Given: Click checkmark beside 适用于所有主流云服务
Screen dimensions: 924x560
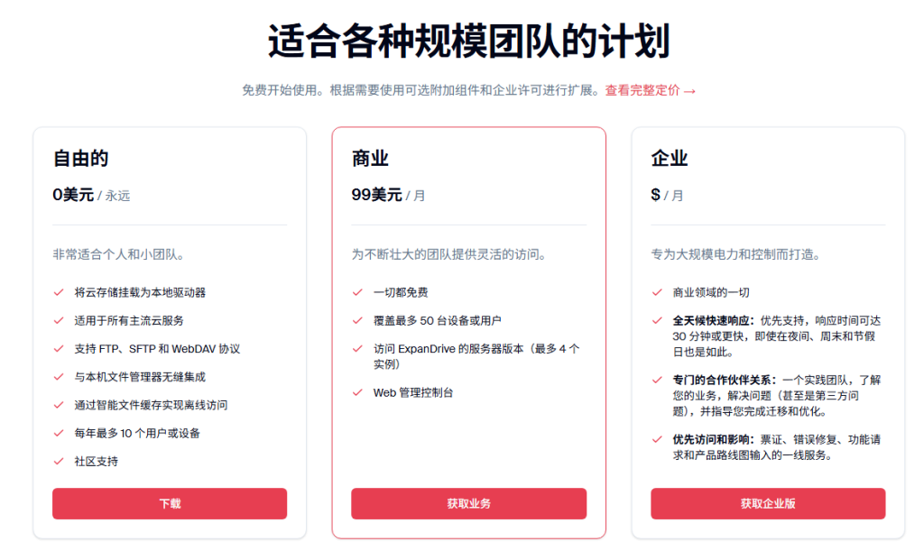Looking at the screenshot, I should pyautogui.click(x=59, y=320).
